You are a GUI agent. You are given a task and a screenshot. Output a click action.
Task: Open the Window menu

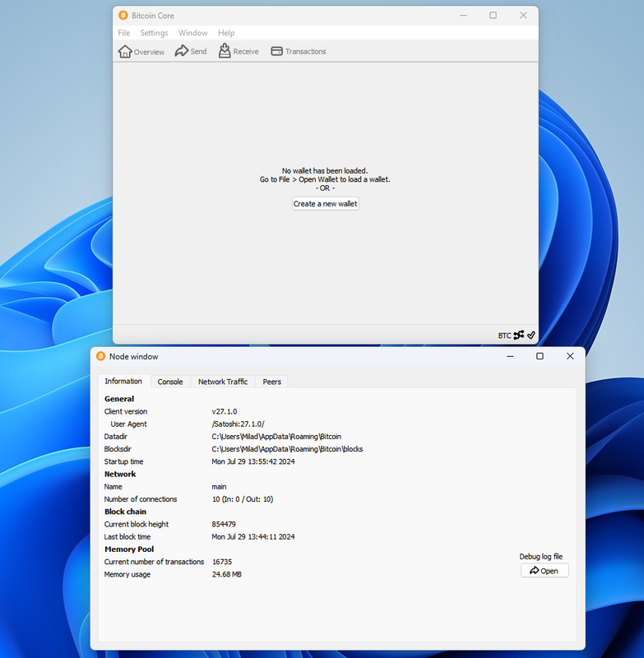[x=193, y=33]
